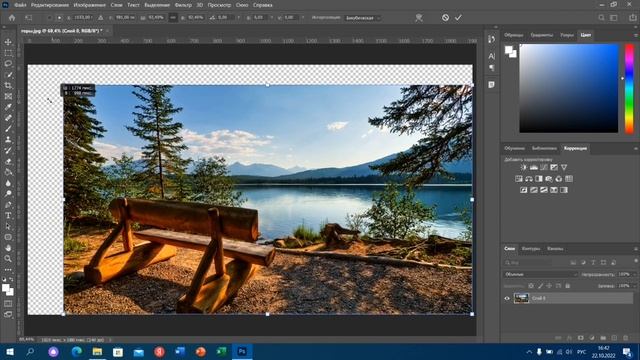
Task: Click the foreground color swatch in toolbar
Action: click(x=6, y=289)
